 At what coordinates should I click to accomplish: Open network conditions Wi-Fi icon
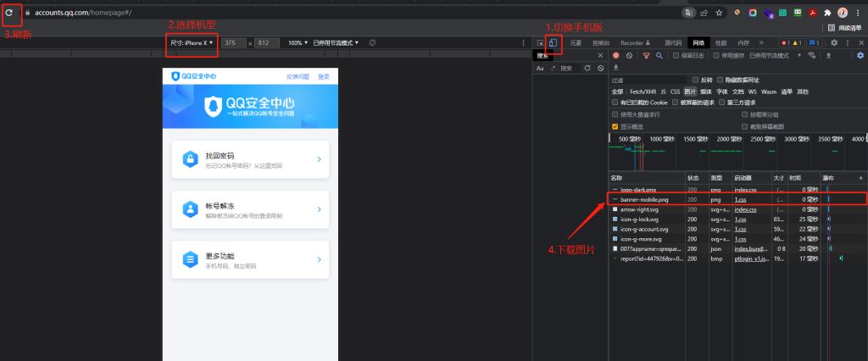pyautogui.click(x=812, y=55)
